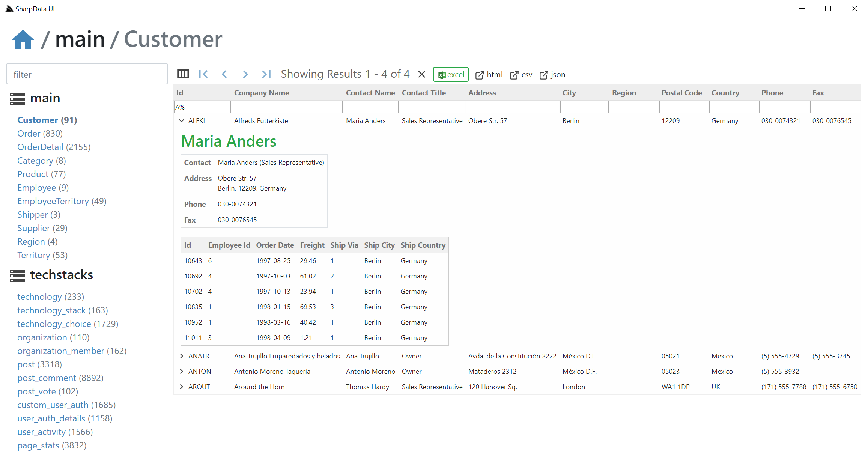The image size is (868, 465).
Task: Jump to last page of results
Action: coord(266,74)
